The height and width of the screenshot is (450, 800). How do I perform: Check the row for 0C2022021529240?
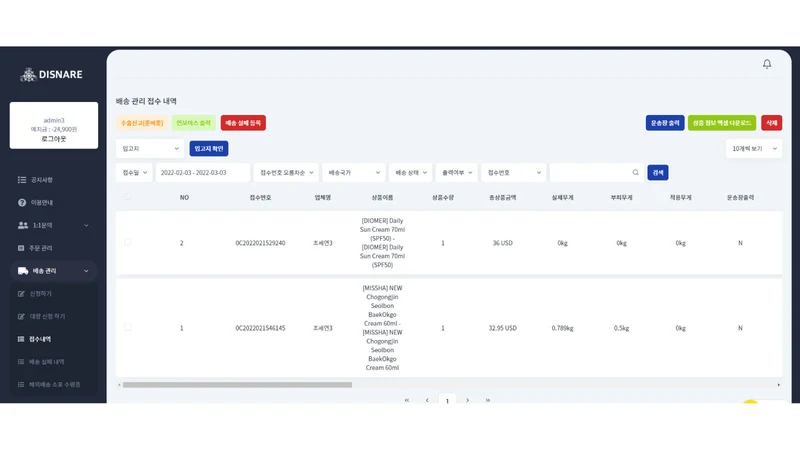[x=128, y=242]
